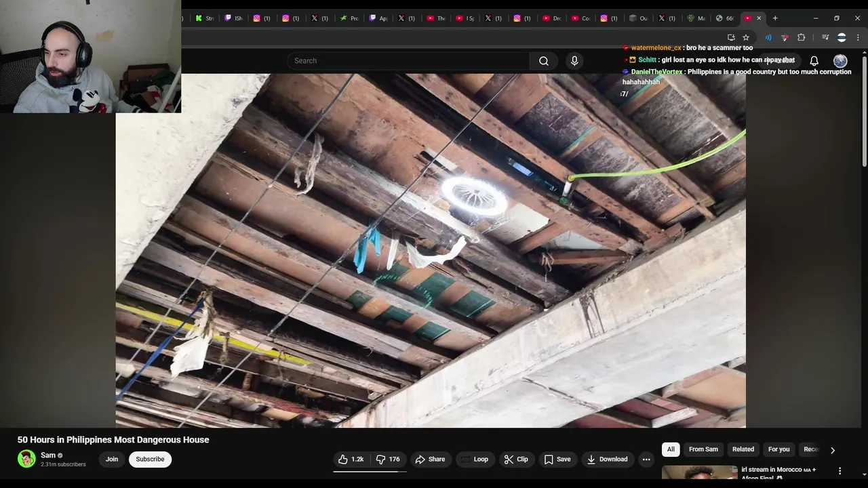Bookmark this page with the star icon

coord(746,37)
